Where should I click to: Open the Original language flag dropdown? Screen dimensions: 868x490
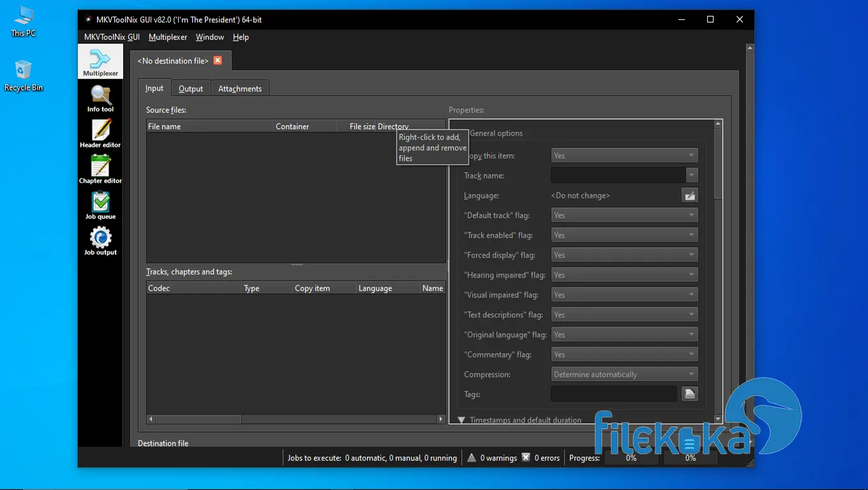(x=624, y=334)
